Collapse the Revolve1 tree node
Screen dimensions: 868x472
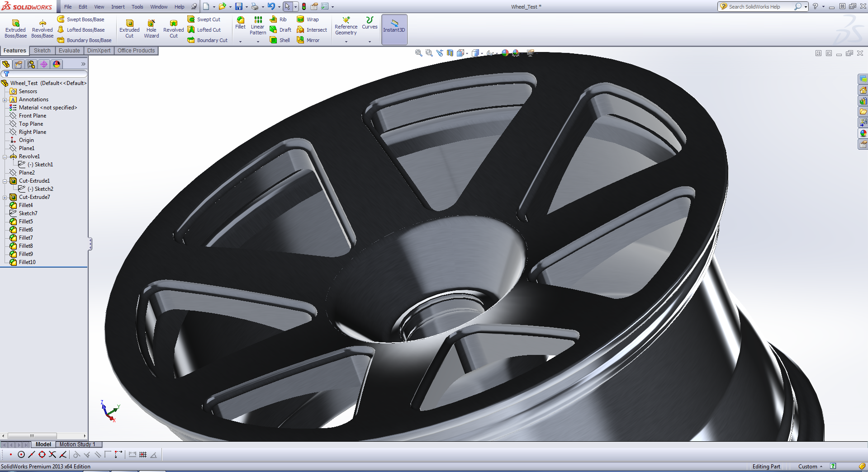point(5,156)
